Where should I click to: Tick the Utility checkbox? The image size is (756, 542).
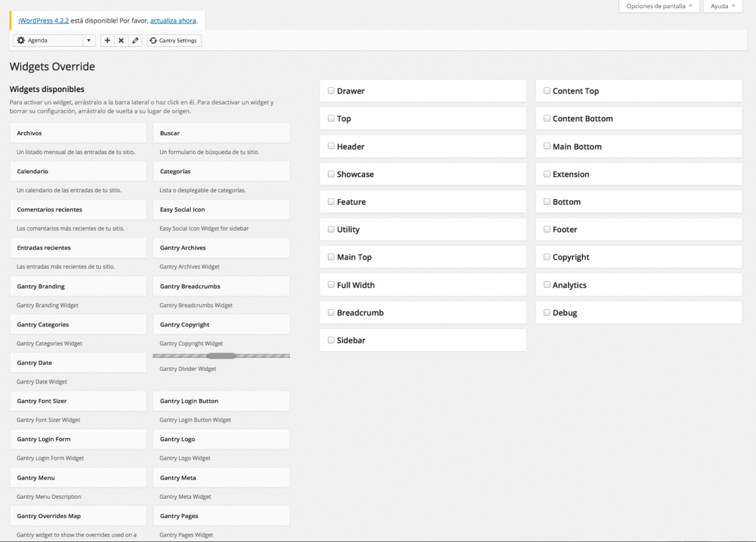point(331,229)
